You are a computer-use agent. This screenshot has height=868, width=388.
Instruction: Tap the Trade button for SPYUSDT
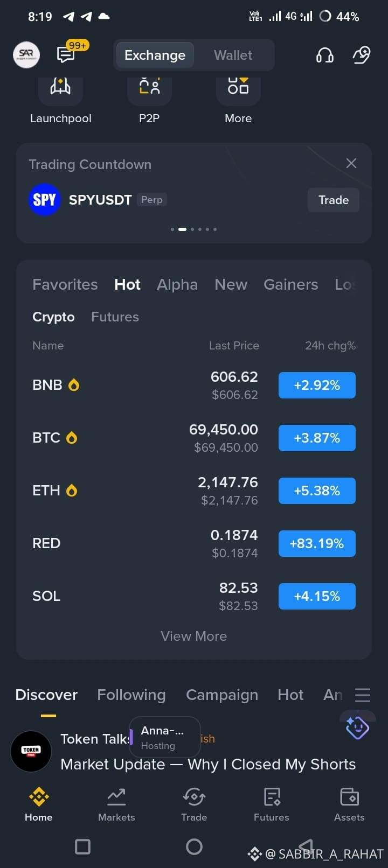pyautogui.click(x=334, y=200)
